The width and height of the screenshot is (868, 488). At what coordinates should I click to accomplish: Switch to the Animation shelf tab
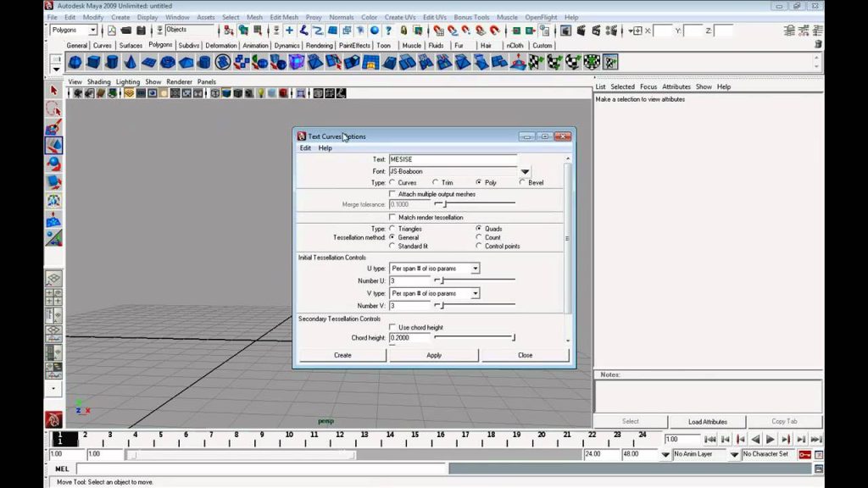click(255, 46)
